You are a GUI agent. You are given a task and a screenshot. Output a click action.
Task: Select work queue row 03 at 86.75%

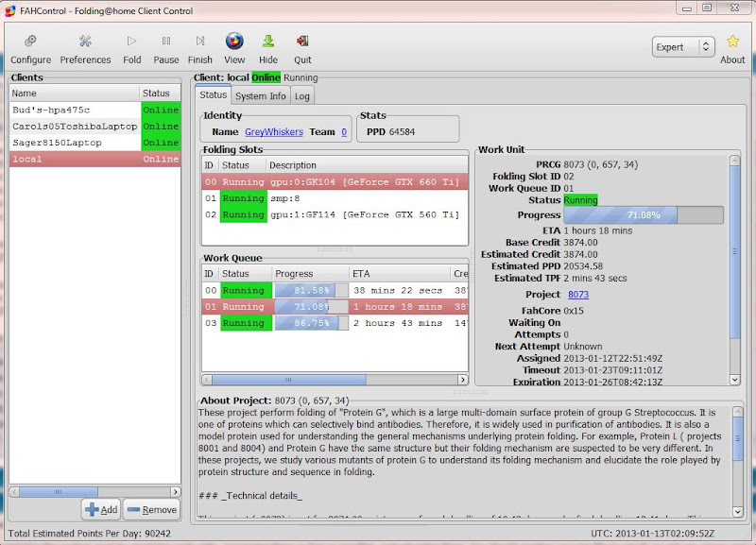335,323
